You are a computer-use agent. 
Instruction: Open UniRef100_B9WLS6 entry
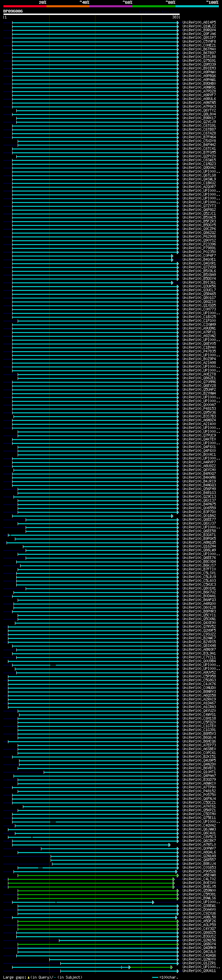[x=199, y=898]
